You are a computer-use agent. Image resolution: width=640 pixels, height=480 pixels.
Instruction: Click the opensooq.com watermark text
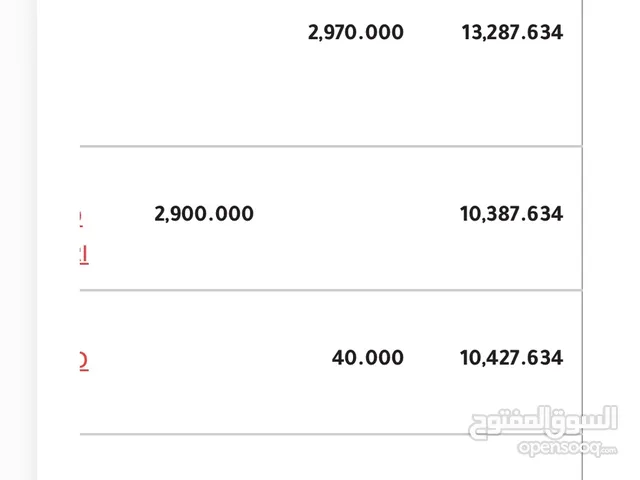click(x=567, y=449)
